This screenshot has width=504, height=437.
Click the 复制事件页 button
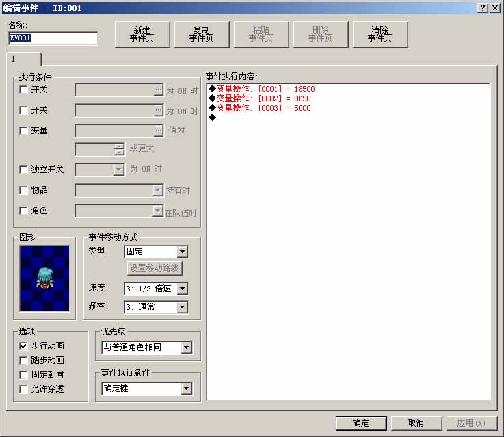pos(202,34)
